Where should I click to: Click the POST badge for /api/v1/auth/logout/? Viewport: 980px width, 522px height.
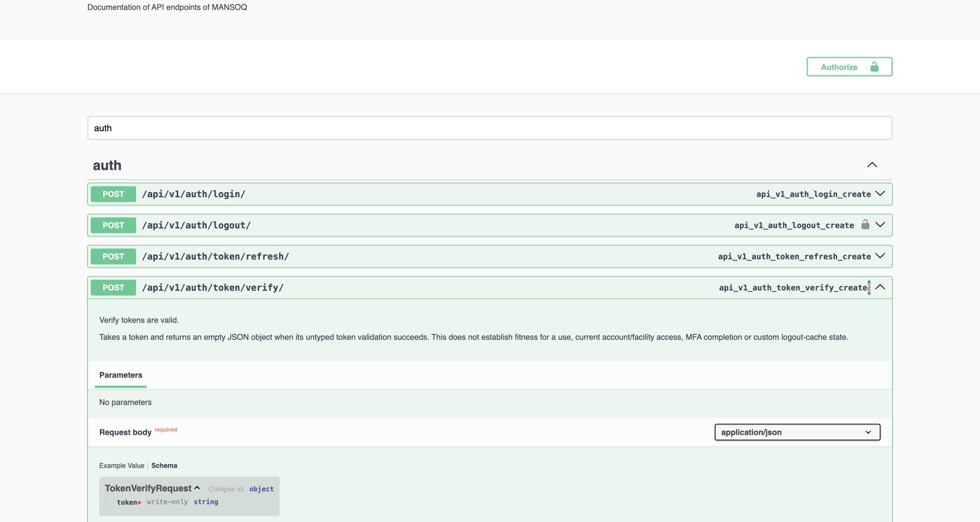click(x=113, y=225)
